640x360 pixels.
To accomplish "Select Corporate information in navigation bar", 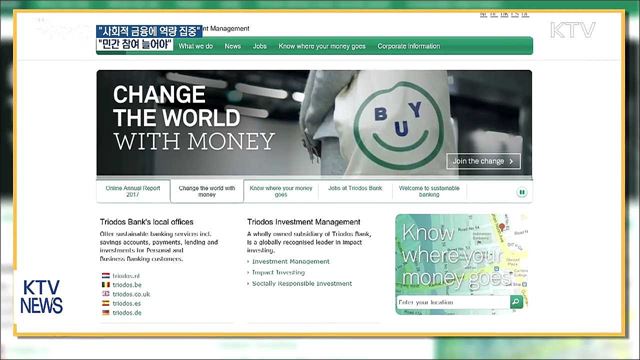I will pyautogui.click(x=409, y=46).
